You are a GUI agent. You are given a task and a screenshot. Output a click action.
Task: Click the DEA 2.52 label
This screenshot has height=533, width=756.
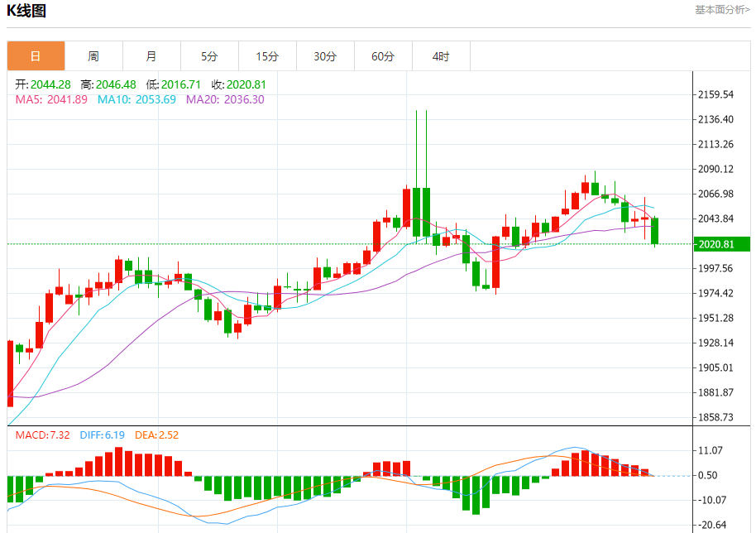click(x=156, y=435)
